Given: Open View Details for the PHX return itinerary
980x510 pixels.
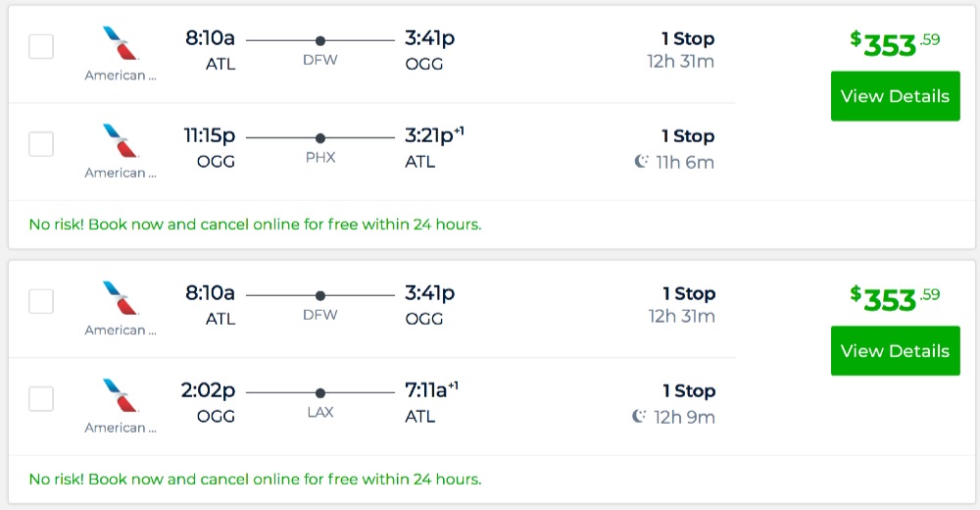Looking at the screenshot, I should [895, 96].
